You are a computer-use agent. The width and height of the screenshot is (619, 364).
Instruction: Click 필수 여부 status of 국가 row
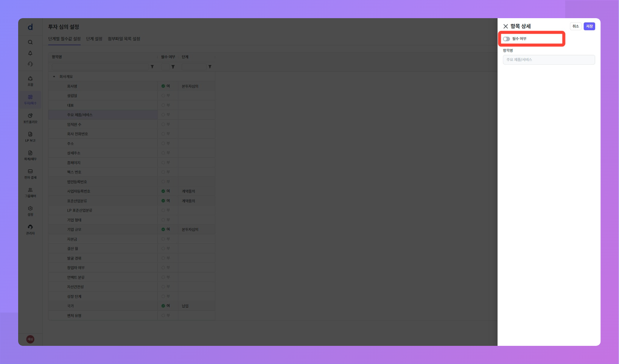point(166,306)
